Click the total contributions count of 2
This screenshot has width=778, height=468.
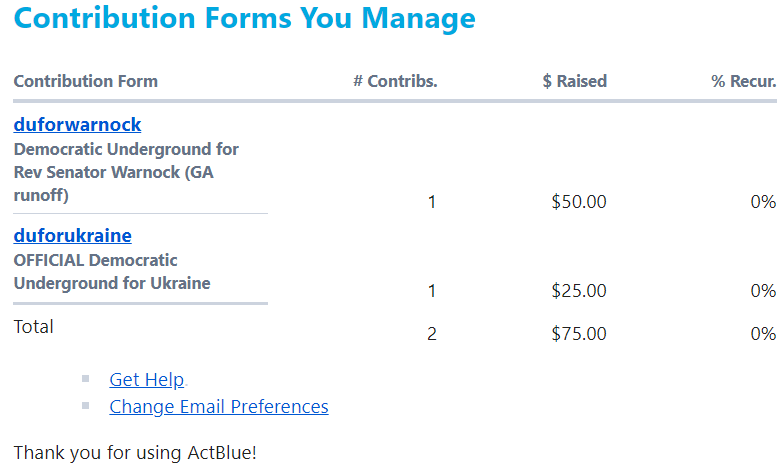click(x=432, y=334)
